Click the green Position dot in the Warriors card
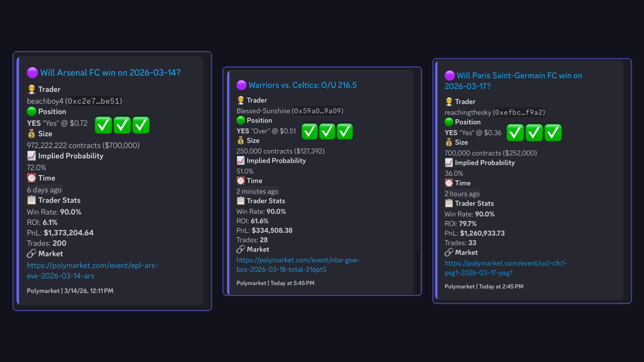This screenshot has width=644, height=362. (241, 120)
